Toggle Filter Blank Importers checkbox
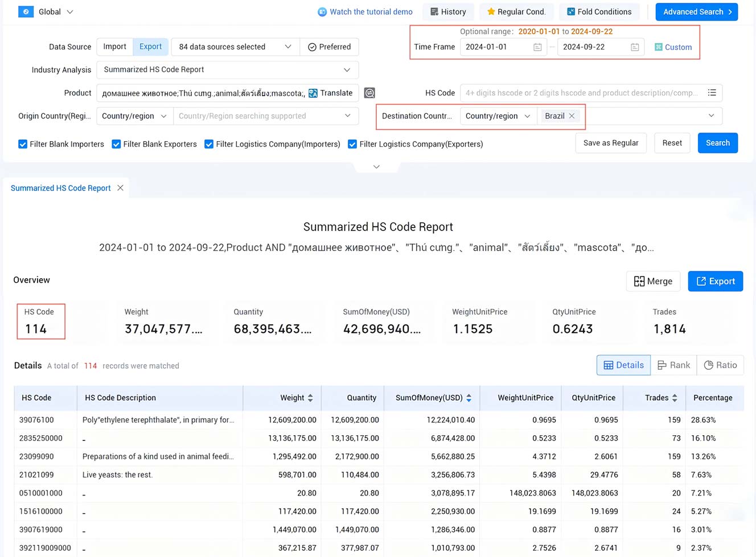756x557 pixels. pyautogui.click(x=23, y=144)
